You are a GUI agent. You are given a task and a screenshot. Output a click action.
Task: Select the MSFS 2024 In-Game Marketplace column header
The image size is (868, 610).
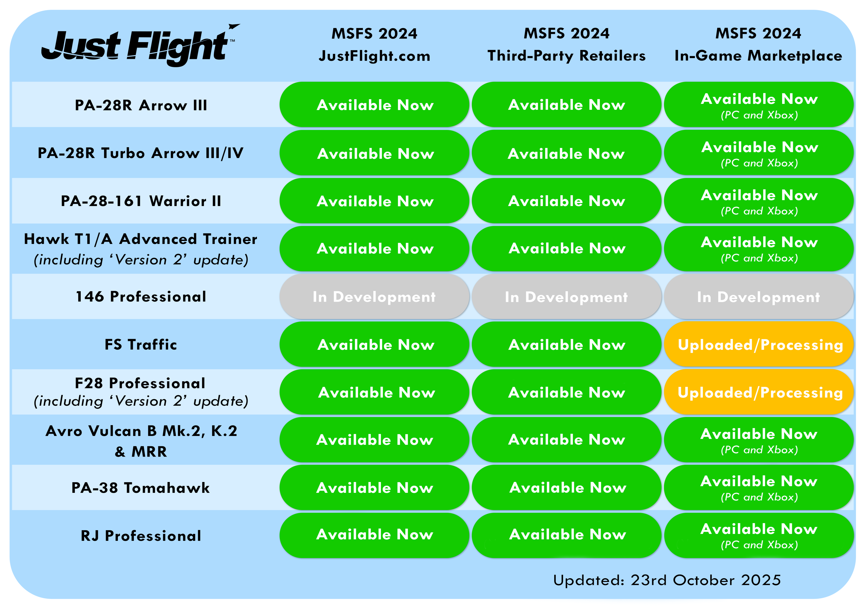758,45
